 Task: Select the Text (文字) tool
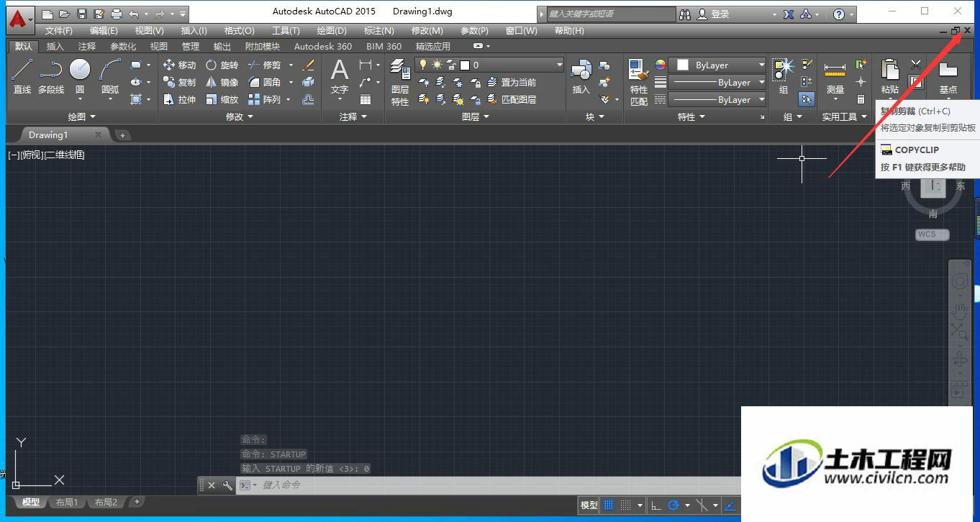pyautogui.click(x=340, y=76)
